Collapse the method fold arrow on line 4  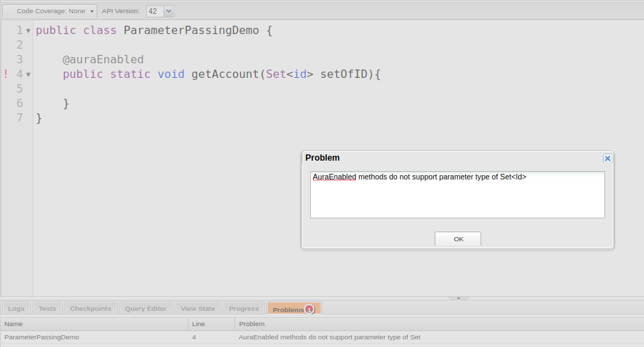coord(29,74)
